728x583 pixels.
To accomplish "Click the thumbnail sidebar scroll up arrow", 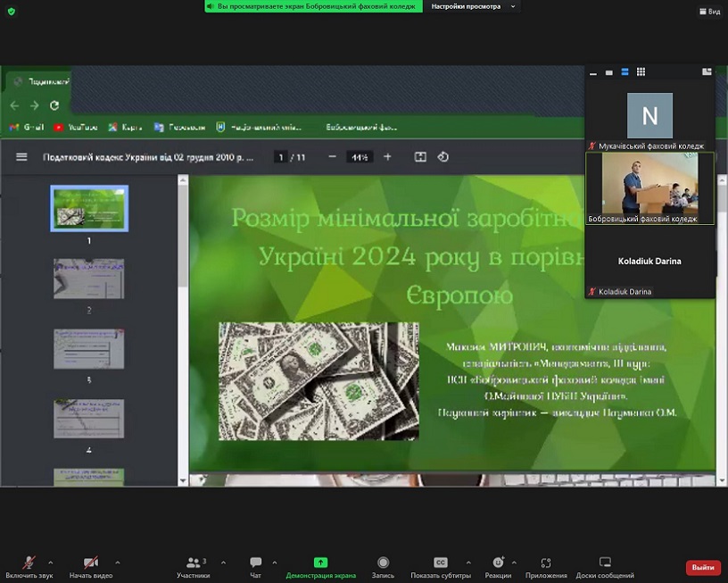I will (x=183, y=180).
